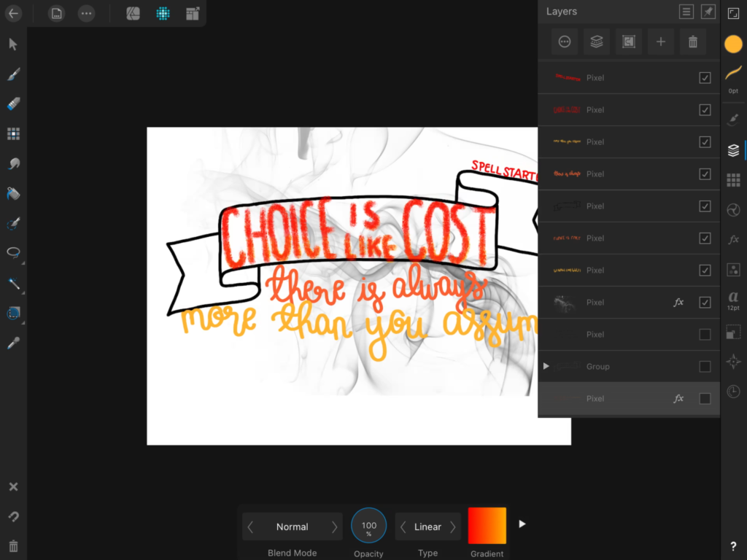Enable visibility of the Group layer

pos(705,367)
